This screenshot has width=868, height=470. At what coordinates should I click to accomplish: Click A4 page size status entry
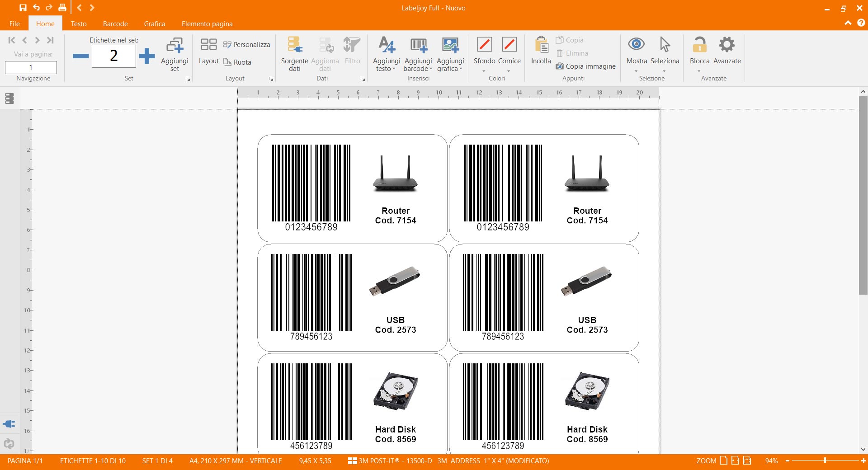coord(236,461)
